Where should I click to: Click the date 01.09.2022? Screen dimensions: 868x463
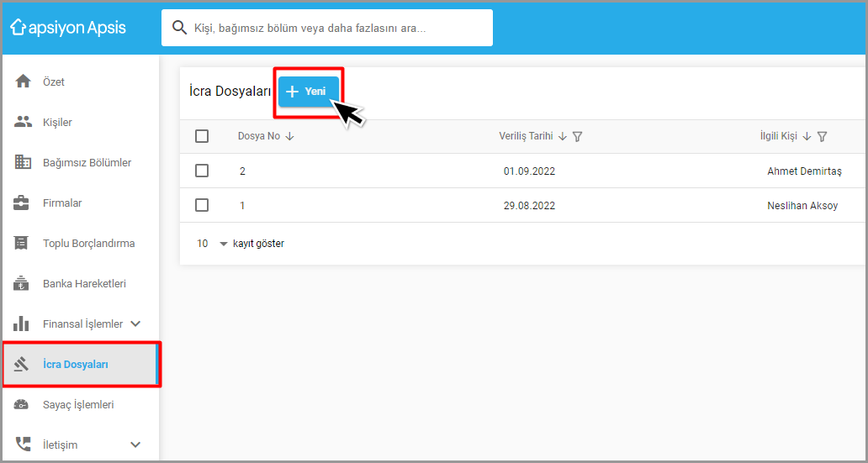529,171
